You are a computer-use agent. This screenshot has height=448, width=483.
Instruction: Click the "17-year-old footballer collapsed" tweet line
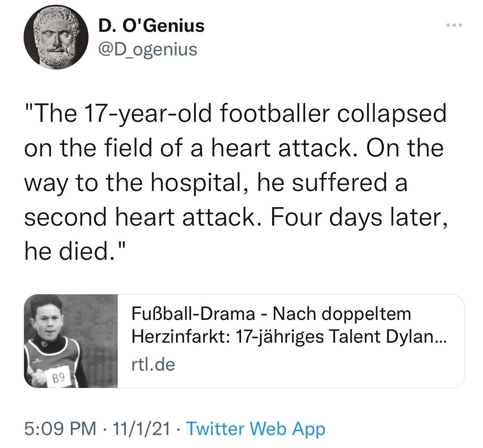pyautogui.click(x=236, y=114)
